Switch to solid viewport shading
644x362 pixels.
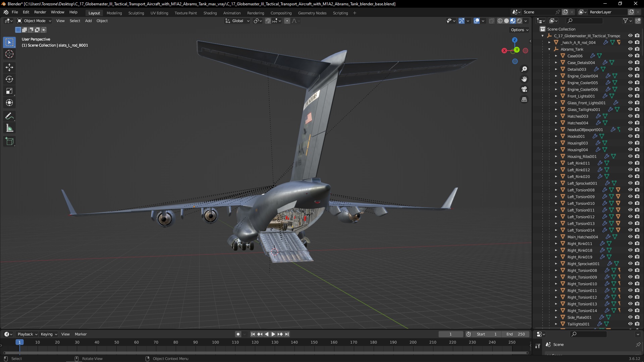tap(506, 21)
